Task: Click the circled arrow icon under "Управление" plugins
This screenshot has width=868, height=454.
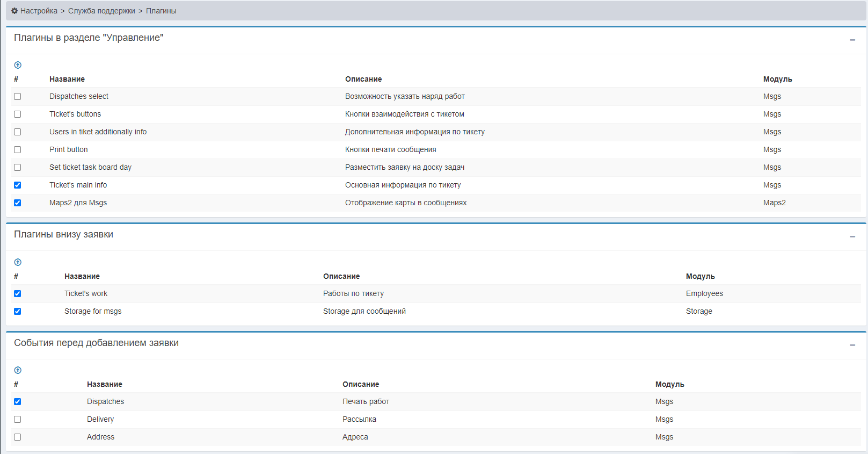Action: 18,65
